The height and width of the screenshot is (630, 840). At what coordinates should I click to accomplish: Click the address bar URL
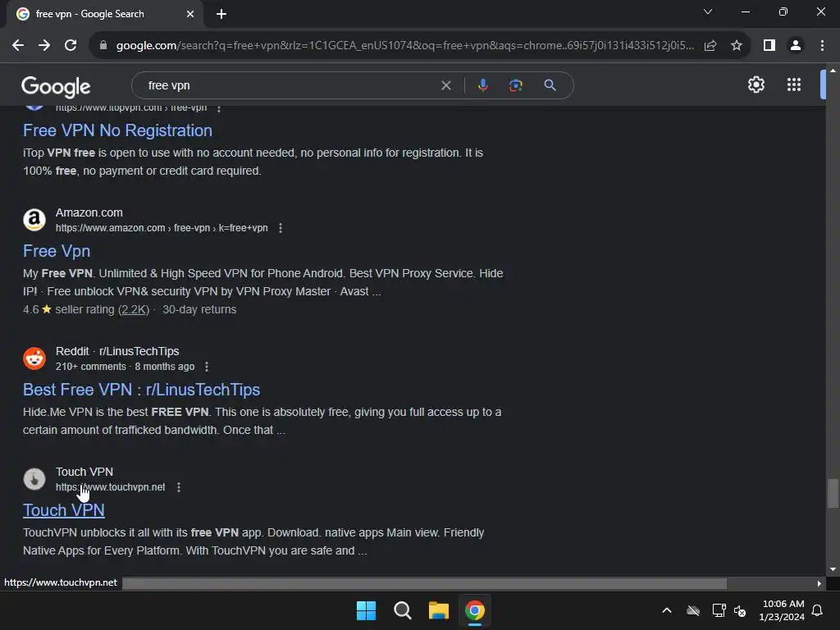click(404, 46)
